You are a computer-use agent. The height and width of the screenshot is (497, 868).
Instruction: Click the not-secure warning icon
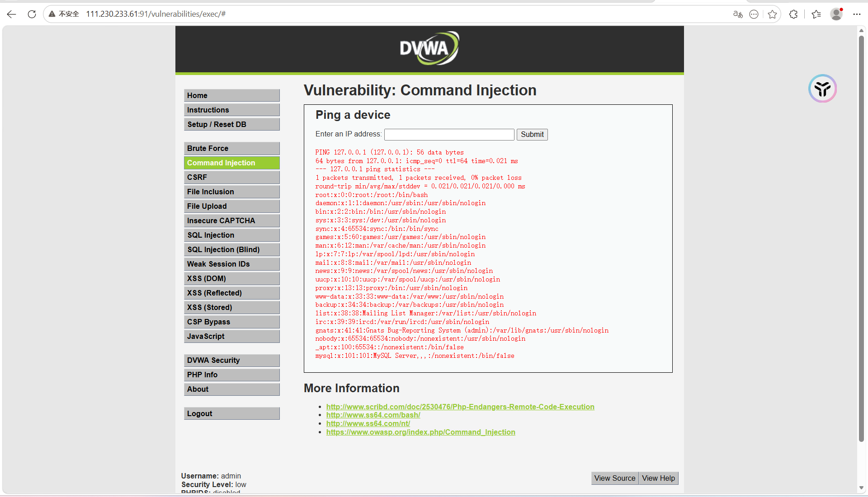point(52,14)
